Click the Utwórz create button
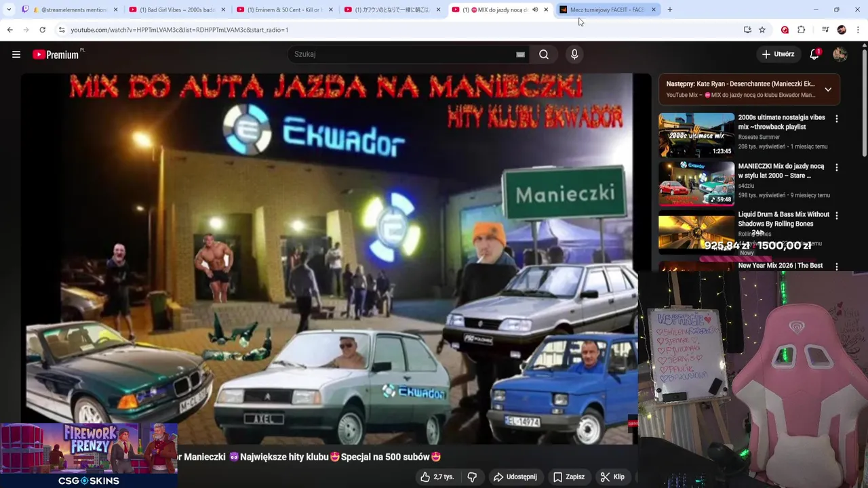Viewport: 868px width, 488px height. (x=778, y=54)
